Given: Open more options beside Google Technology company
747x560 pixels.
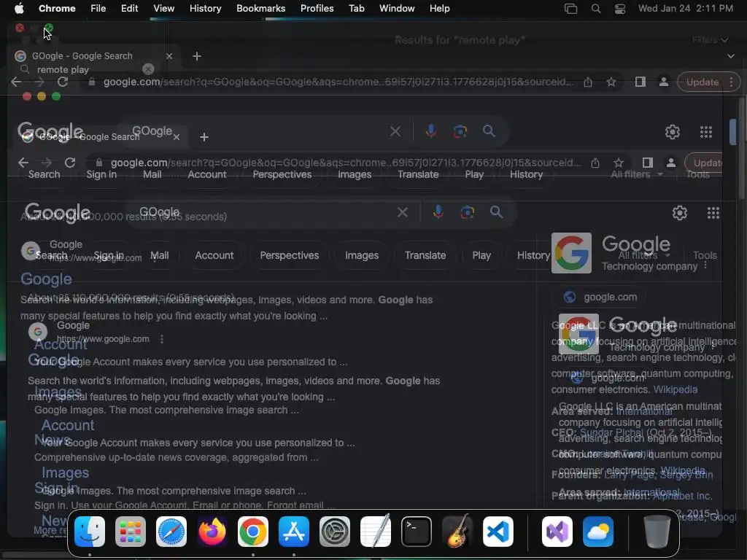Looking at the screenshot, I should coord(705,265).
